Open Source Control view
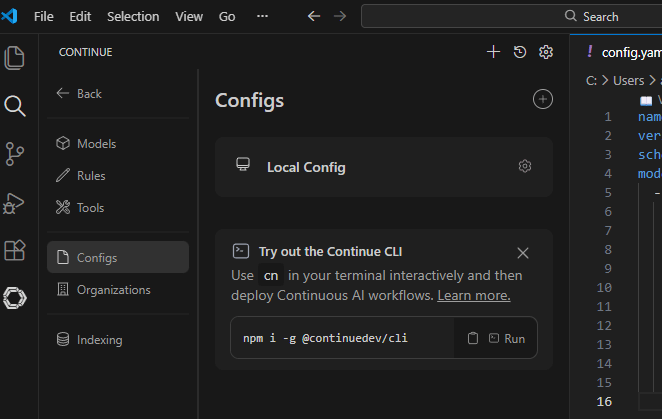 15,154
